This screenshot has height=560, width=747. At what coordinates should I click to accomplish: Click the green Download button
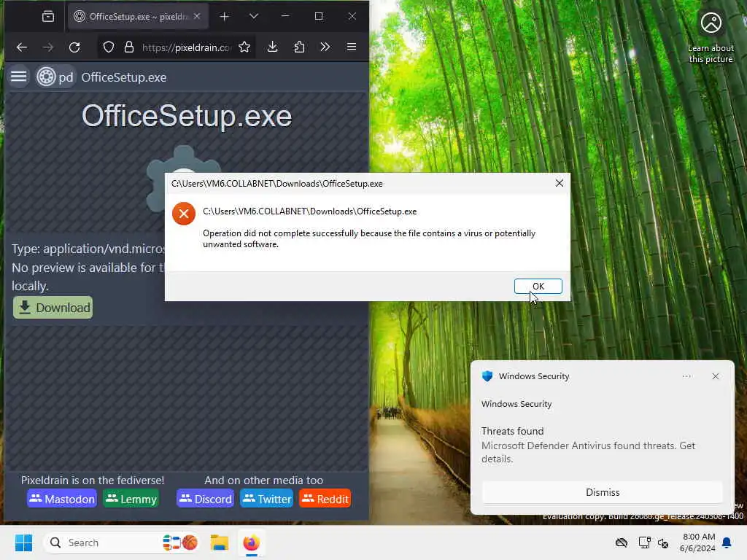tap(53, 308)
